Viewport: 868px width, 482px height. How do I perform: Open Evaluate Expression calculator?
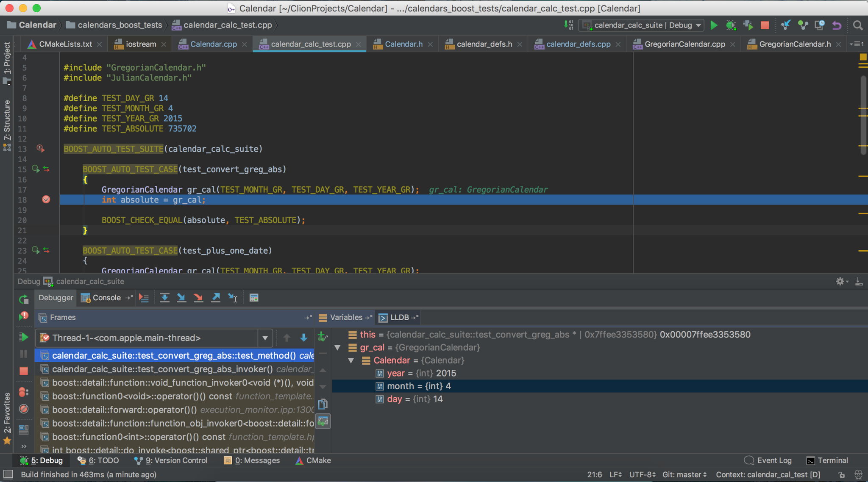click(x=254, y=298)
